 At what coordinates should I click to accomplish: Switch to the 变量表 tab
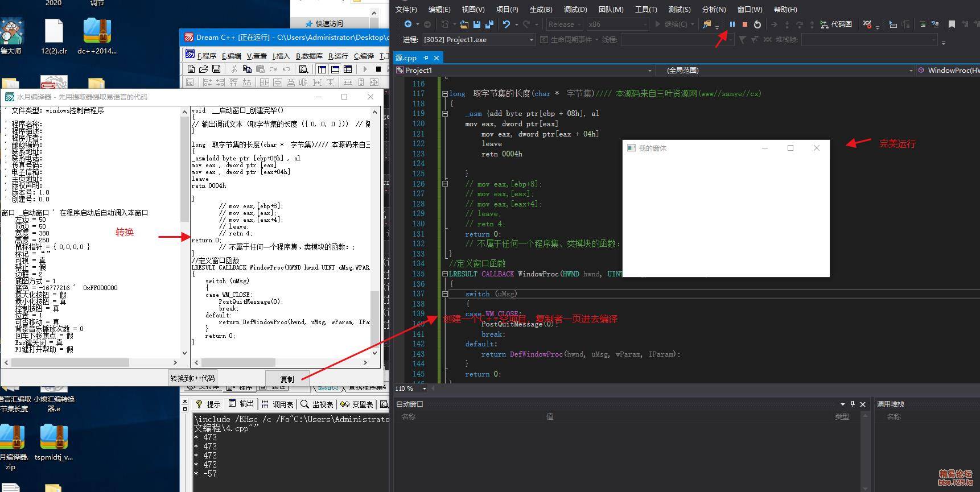(357, 404)
